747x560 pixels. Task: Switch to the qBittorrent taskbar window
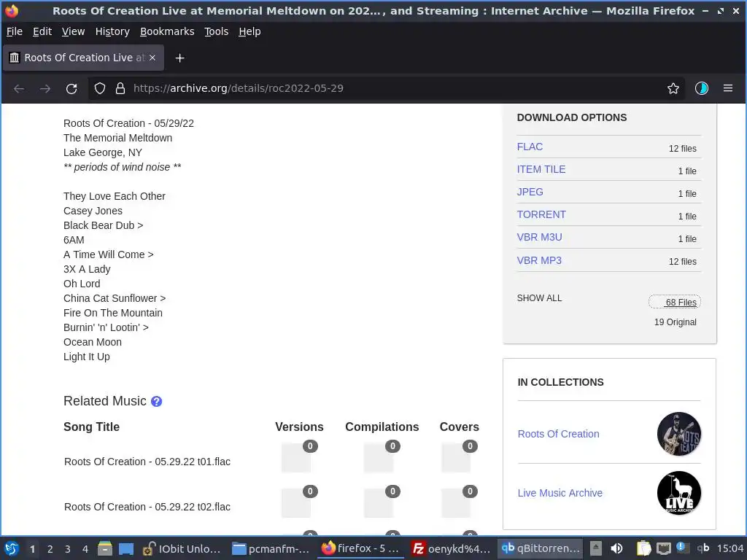click(x=540, y=548)
